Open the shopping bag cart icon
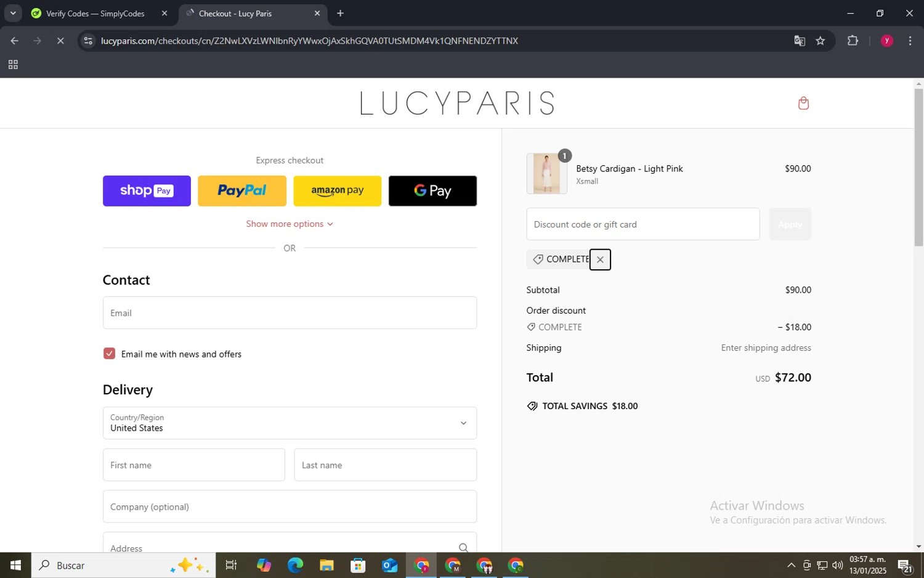 coord(803,103)
